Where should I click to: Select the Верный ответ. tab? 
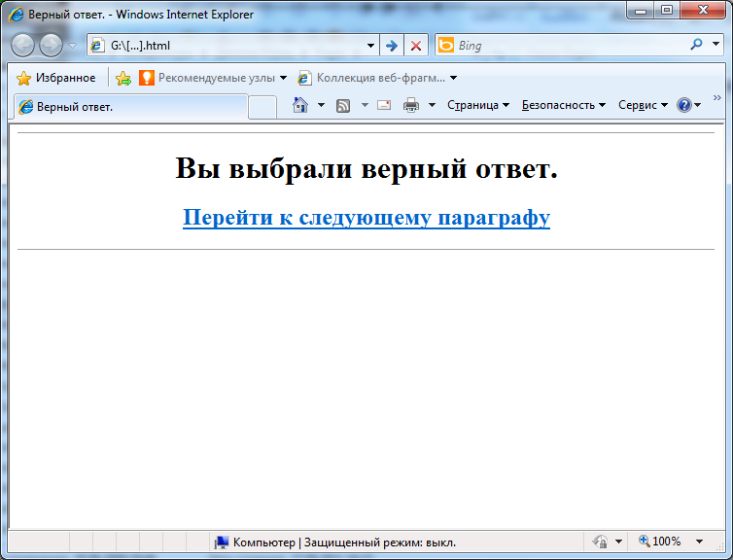131,107
